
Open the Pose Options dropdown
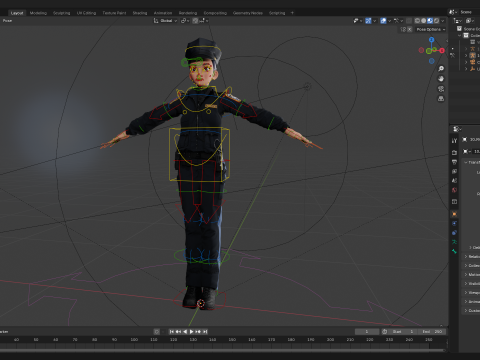pyautogui.click(x=431, y=29)
